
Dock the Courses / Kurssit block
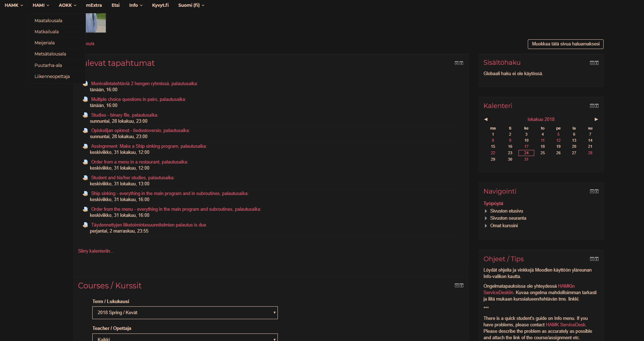pyautogui.click(x=461, y=286)
